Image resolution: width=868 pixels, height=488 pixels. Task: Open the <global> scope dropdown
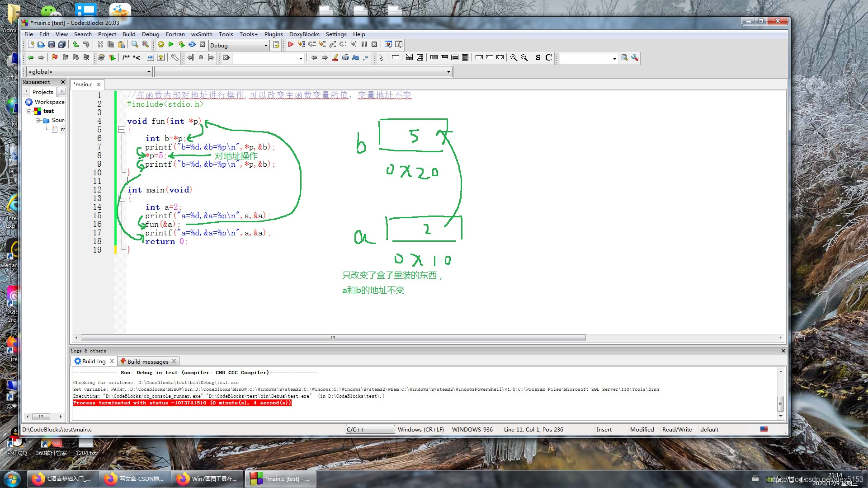[149, 71]
